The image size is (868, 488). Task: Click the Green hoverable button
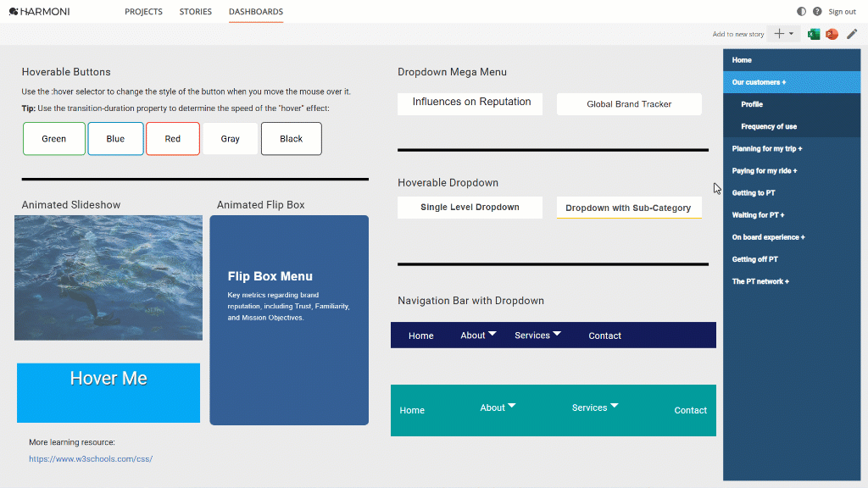point(54,139)
